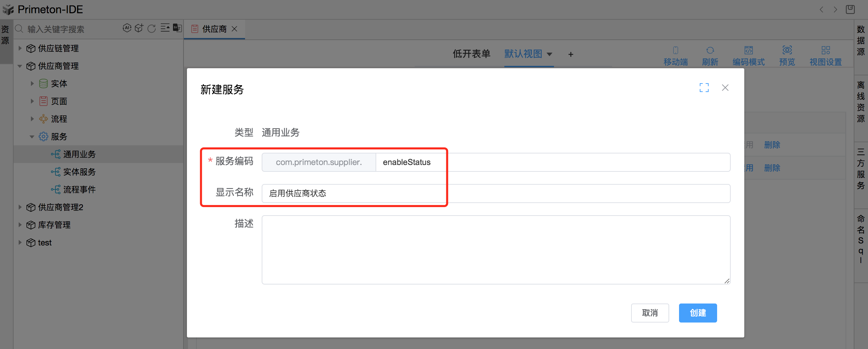This screenshot has width=868, height=349.
Task: Click the new resource cube icon
Action: 139,29
